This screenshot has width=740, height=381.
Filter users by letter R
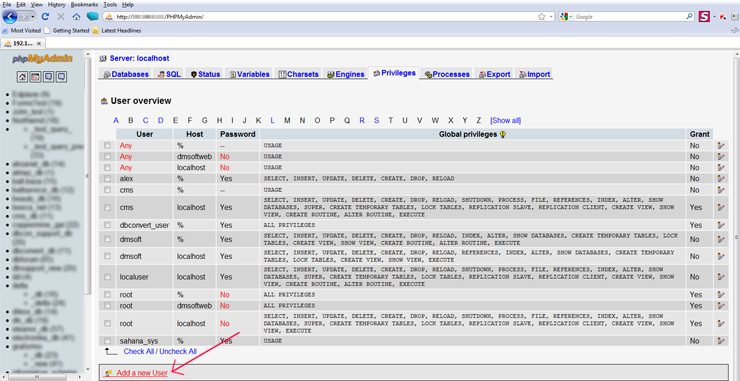[362, 120]
